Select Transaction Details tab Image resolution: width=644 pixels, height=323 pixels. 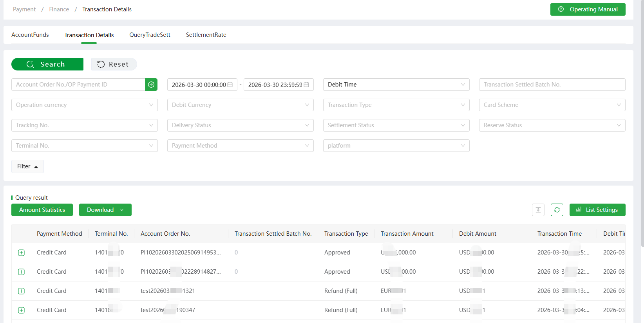[x=89, y=35]
